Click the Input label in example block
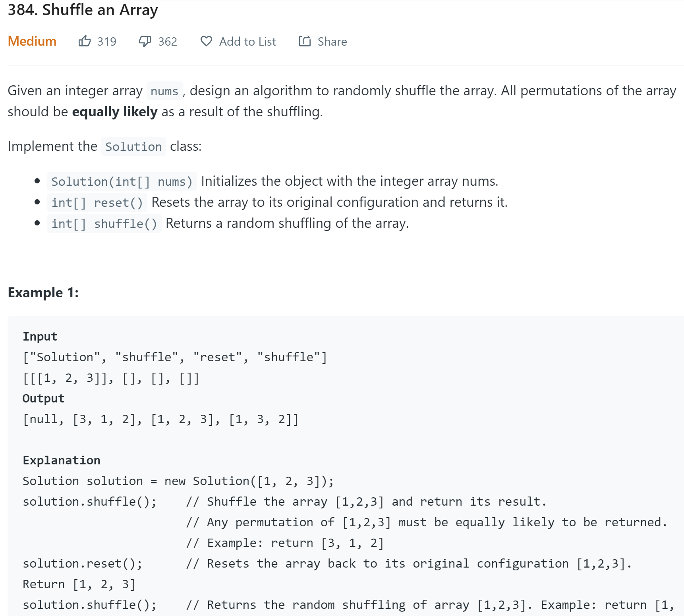 tap(40, 336)
